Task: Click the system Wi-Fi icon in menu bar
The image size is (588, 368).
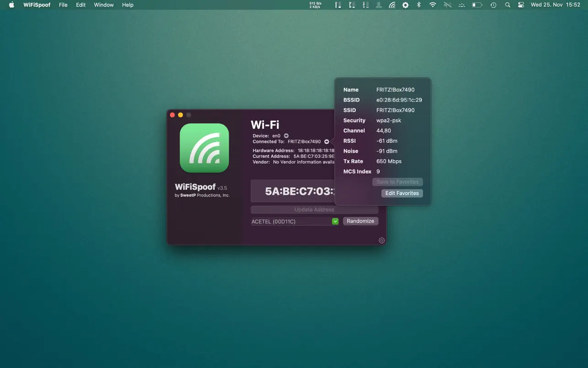Action: 433,5
